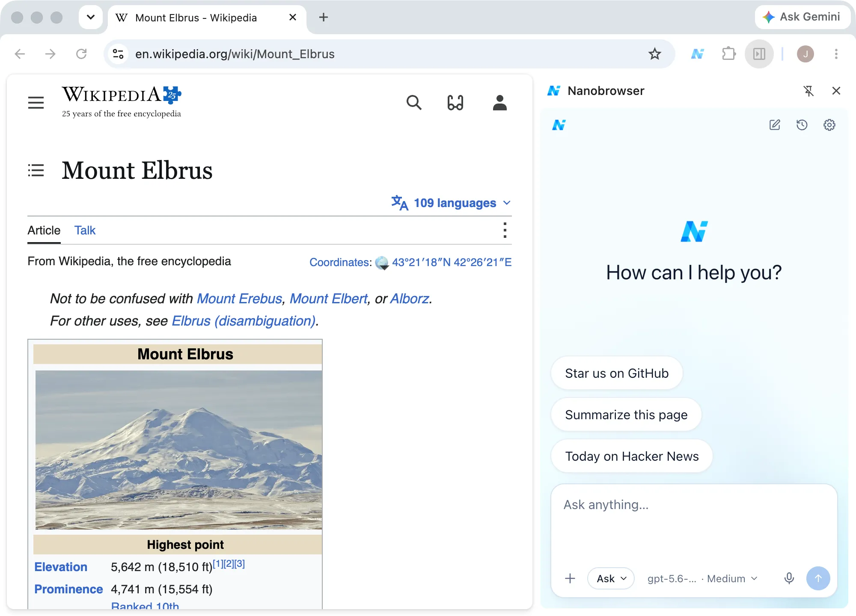Open the Ask mode dropdown
The width and height of the screenshot is (856, 616).
pyautogui.click(x=611, y=578)
